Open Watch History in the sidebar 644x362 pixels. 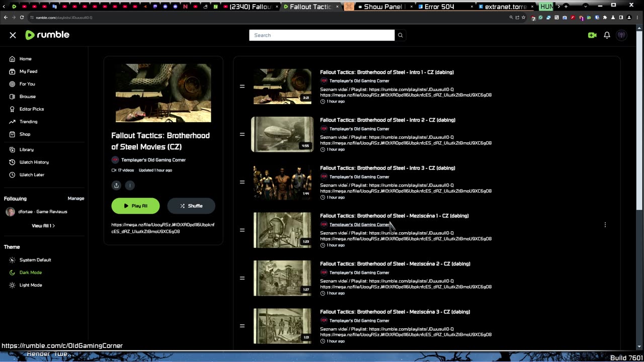[x=34, y=162]
